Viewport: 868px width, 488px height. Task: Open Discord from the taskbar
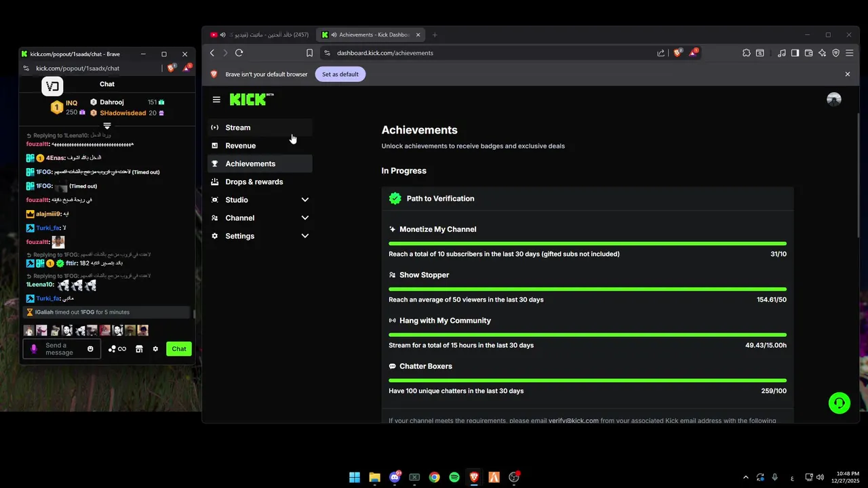tap(395, 477)
